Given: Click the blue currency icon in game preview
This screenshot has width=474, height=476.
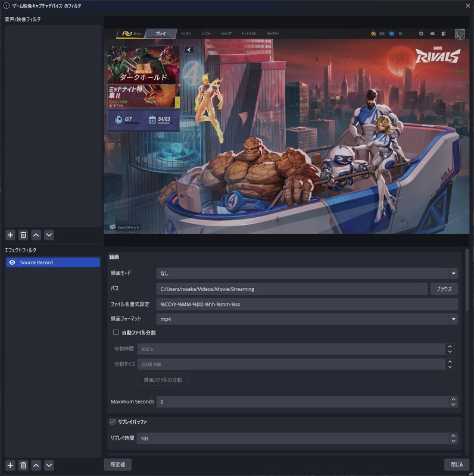Looking at the screenshot, I should coord(392,34).
